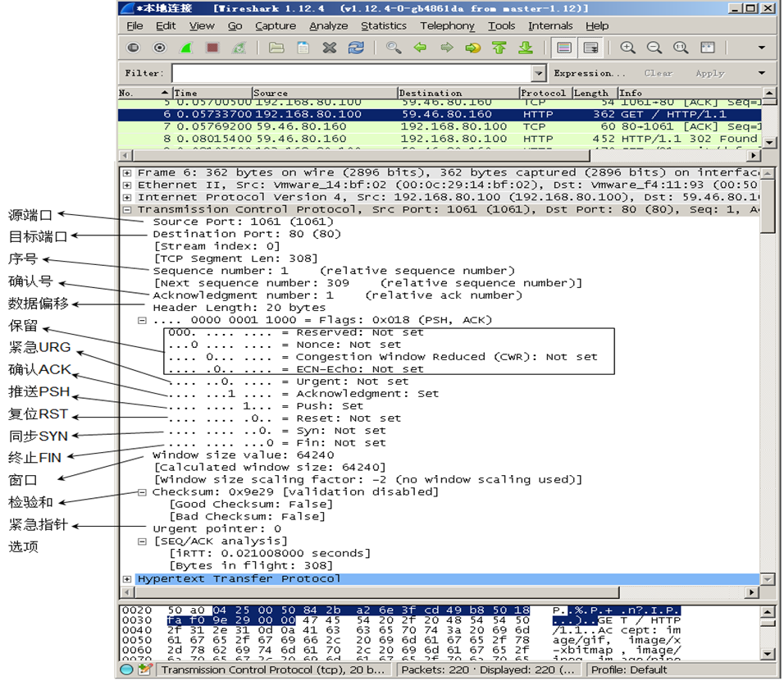This screenshot has height=681, width=784.
Task: Save this capture file
Action: pos(303,48)
